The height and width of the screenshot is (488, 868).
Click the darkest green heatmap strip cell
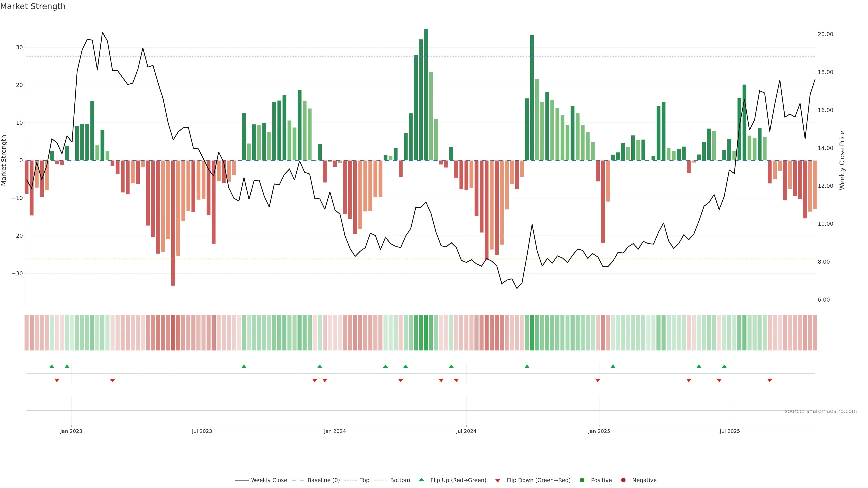[x=426, y=332]
